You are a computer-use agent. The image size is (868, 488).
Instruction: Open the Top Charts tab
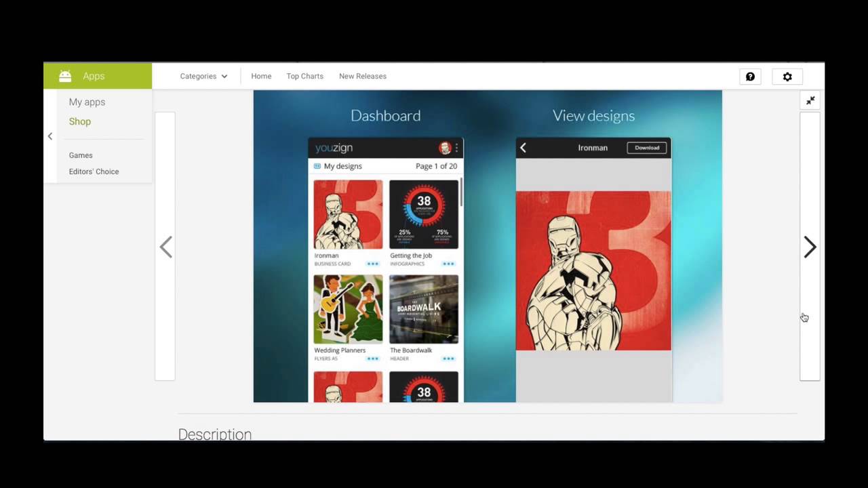pyautogui.click(x=304, y=77)
